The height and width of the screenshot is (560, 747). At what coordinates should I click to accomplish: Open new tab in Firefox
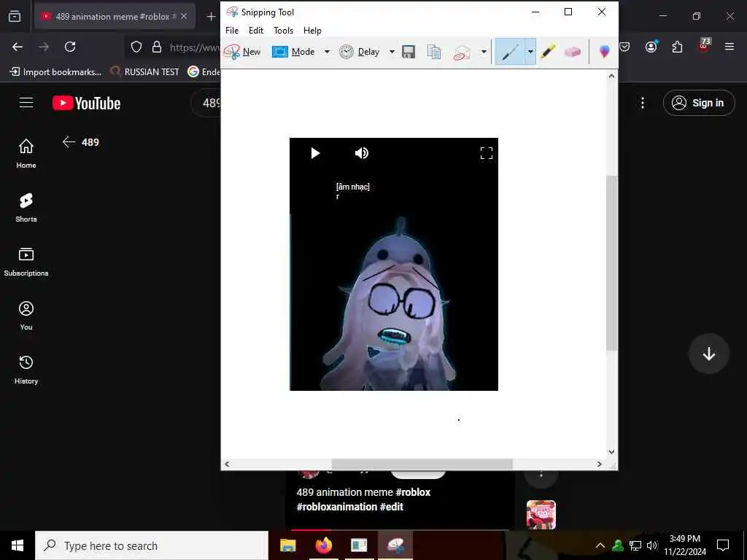(211, 17)
